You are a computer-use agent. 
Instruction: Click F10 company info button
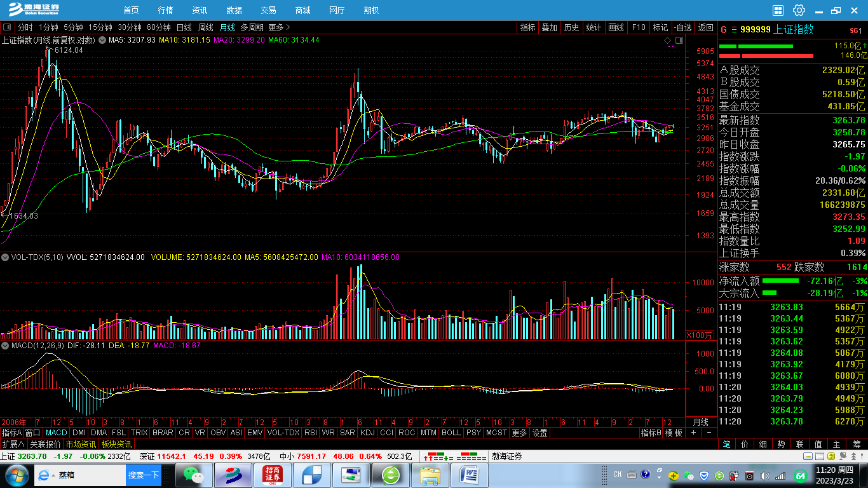(639, 27)
